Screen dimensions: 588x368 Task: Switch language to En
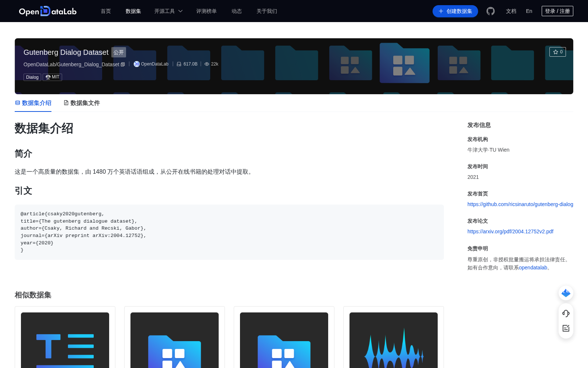click(x=529, y=11)
